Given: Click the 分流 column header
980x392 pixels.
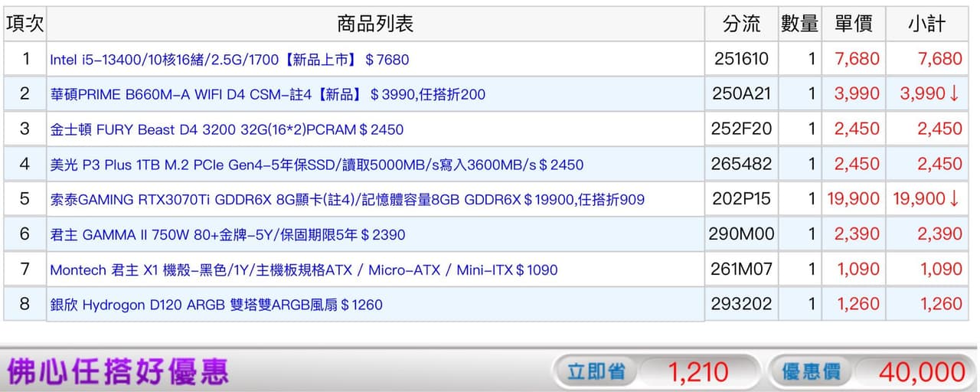Looking at the screenshot, I should tap(741, 24).
